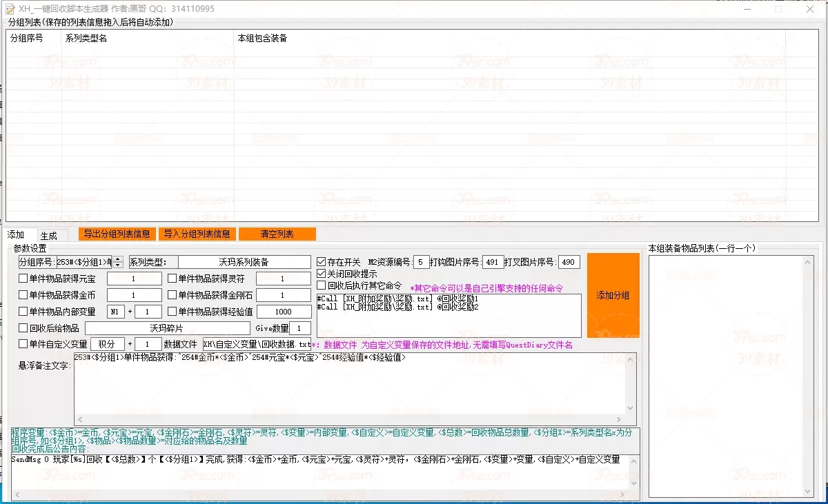Click the M2资源编号 field showing 5

pos(422,262)
